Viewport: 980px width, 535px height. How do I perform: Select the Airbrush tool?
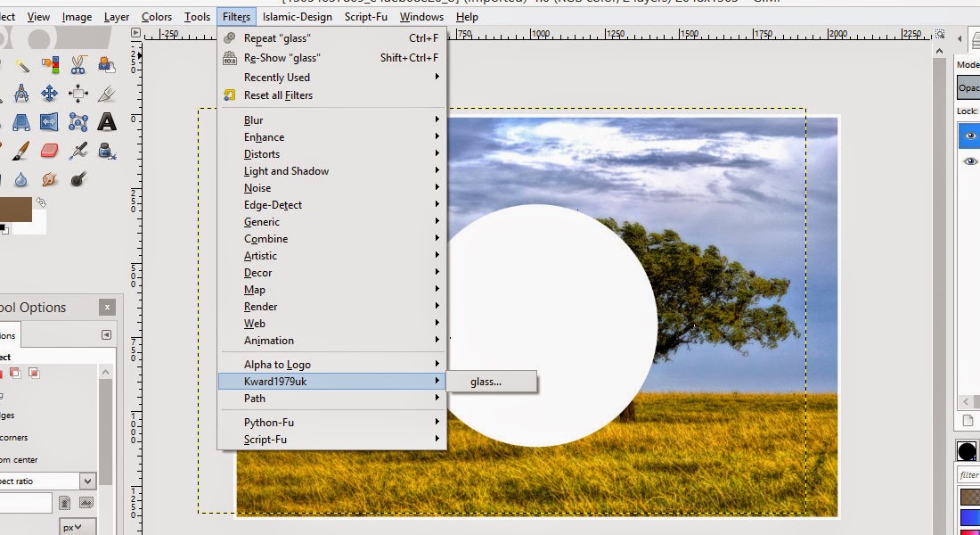click(78, 150)
